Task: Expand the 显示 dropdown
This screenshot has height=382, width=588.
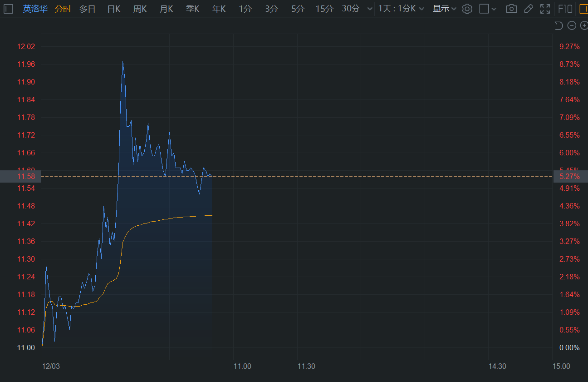Action: (x=444, y=9)
